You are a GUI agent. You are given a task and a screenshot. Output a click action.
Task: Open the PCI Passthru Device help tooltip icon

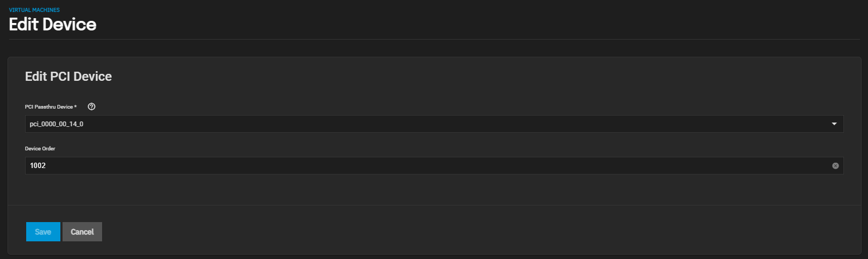91,106
